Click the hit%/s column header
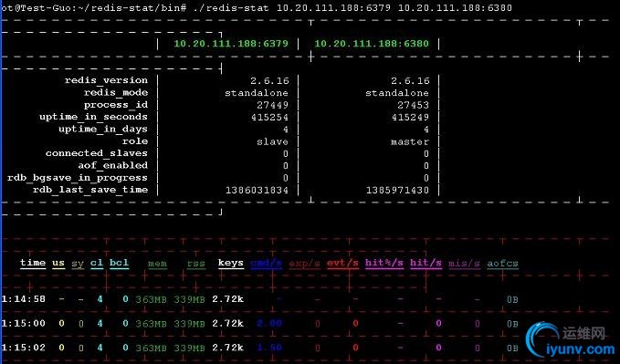This screenshot has height=364, width=620. pos(384,263)
